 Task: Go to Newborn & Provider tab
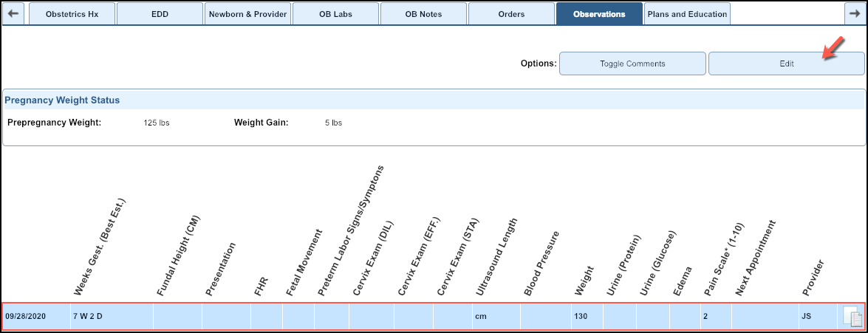tap(247, 14)
